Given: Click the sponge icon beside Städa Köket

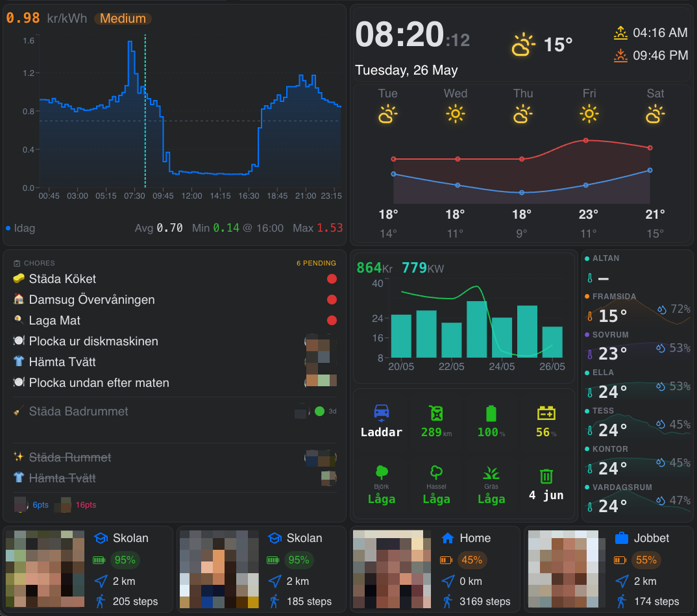Looking at the screenshot, I should (x=19, y=278).
